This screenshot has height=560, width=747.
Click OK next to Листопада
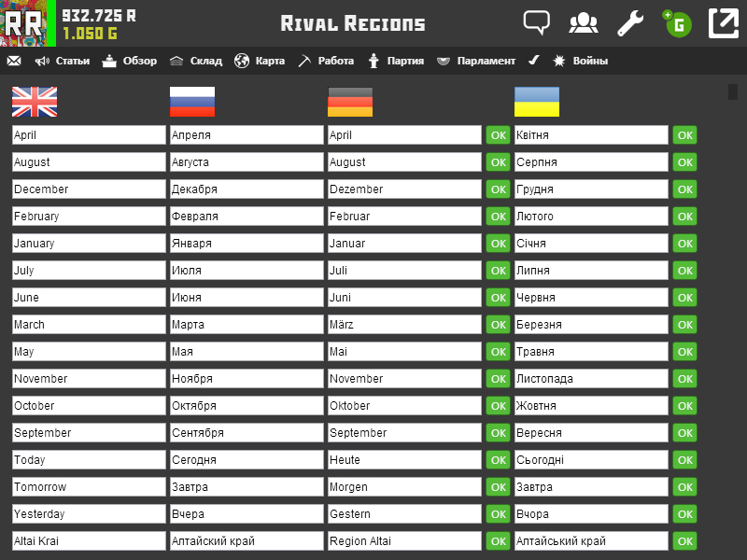[x=685, y=379]
